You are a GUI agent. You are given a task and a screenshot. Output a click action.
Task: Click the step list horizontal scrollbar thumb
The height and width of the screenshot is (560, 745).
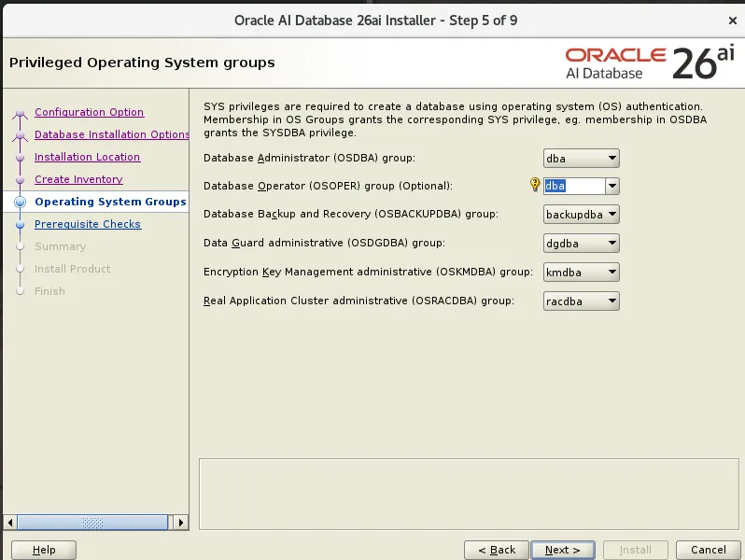pos(92,523)
